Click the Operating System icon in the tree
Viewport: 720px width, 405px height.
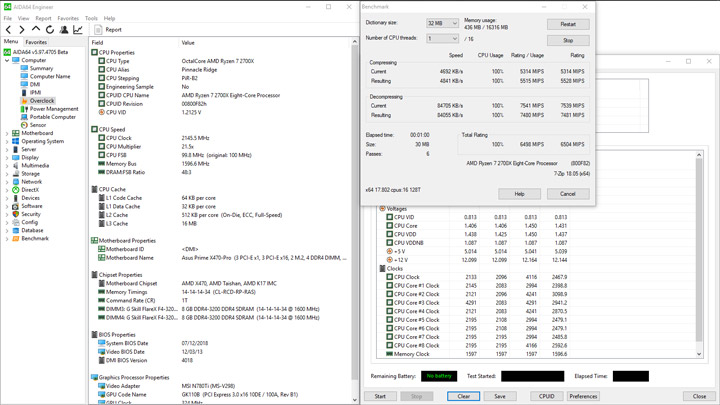[16, 141]
